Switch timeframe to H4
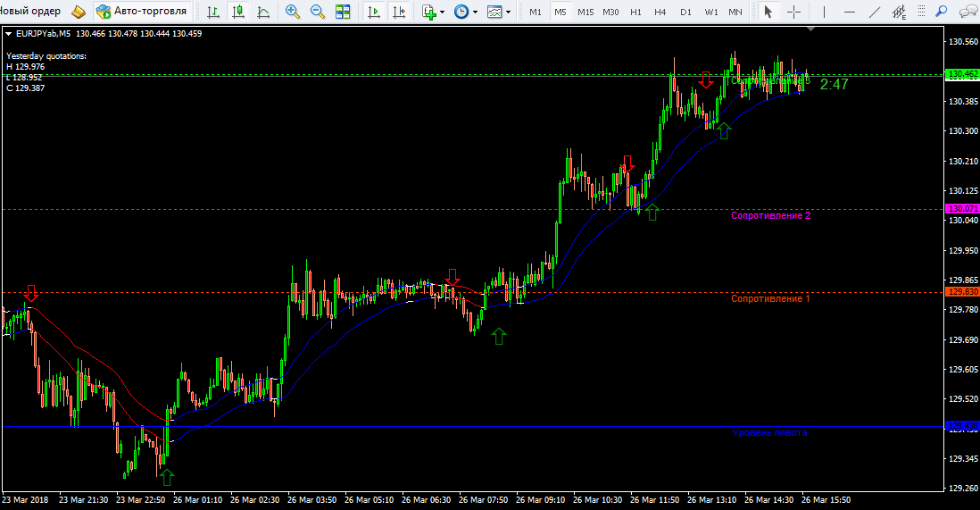 coord(660,12)
